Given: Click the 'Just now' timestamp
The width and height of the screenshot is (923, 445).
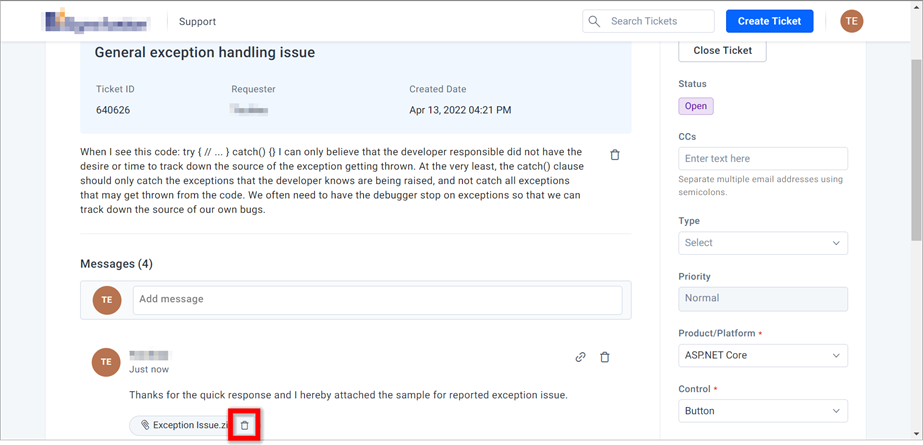Looking at the screenshot, I should click(149, 370).
